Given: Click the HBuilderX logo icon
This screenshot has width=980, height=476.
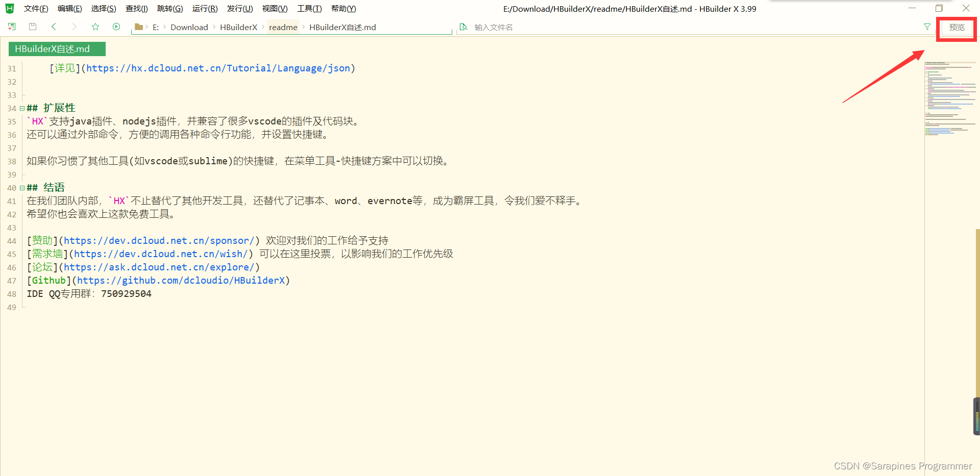Looking at the screenshot, I should tap(10, 8).
